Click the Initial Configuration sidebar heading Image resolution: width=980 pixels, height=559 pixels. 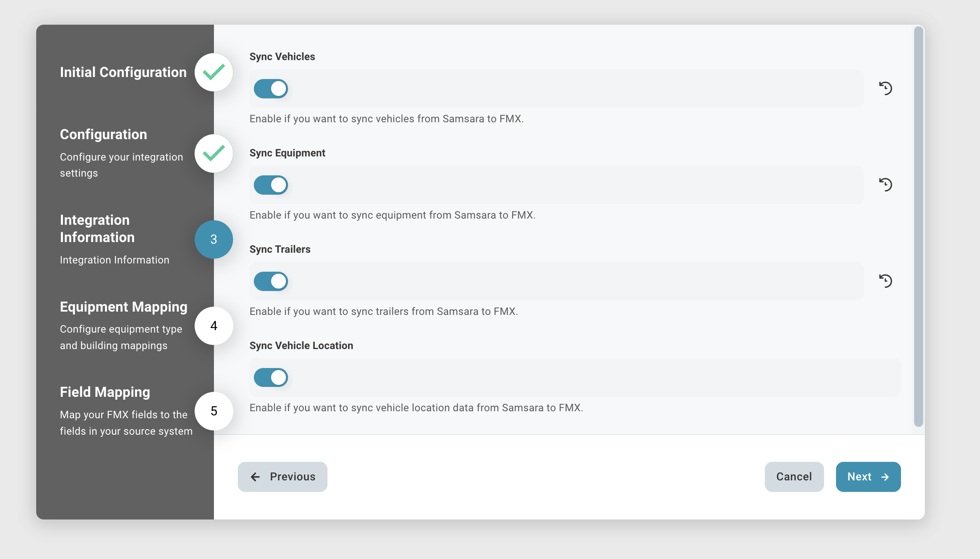click(x=123, y=72)
